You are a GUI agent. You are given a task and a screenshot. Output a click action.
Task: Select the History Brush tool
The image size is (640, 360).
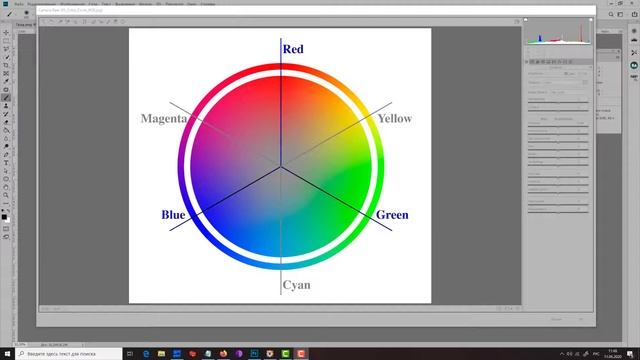tap(6, 114)
